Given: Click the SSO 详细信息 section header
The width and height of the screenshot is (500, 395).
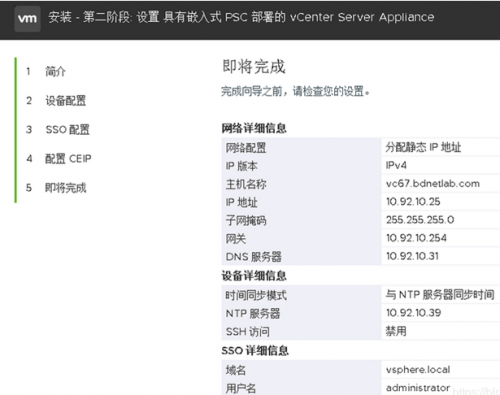Looking at the screenshot, I should pos(255,350).
